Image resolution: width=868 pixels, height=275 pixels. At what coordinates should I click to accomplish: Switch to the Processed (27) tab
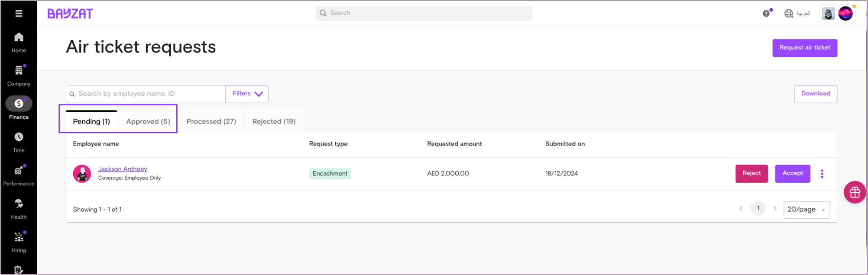211,121
